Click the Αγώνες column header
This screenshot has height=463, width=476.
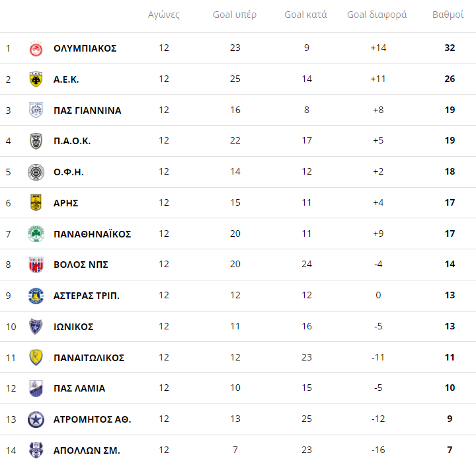(163, 15)
